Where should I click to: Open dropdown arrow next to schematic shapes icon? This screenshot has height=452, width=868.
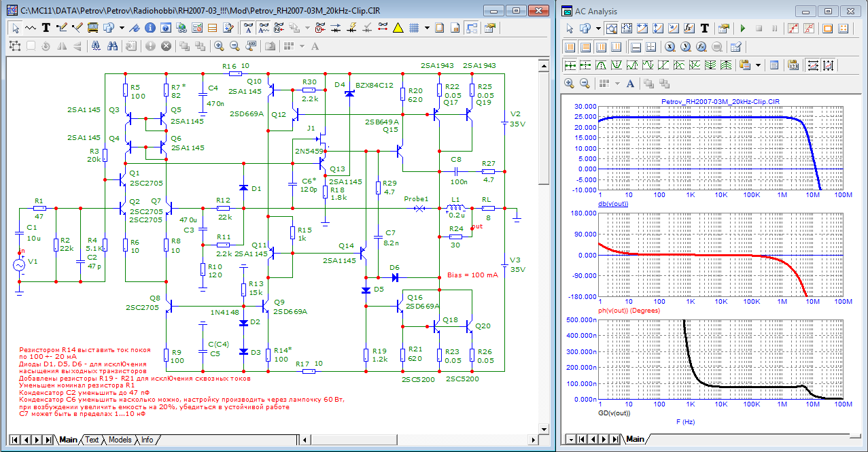pyautogui.click(x=122, y=28)
